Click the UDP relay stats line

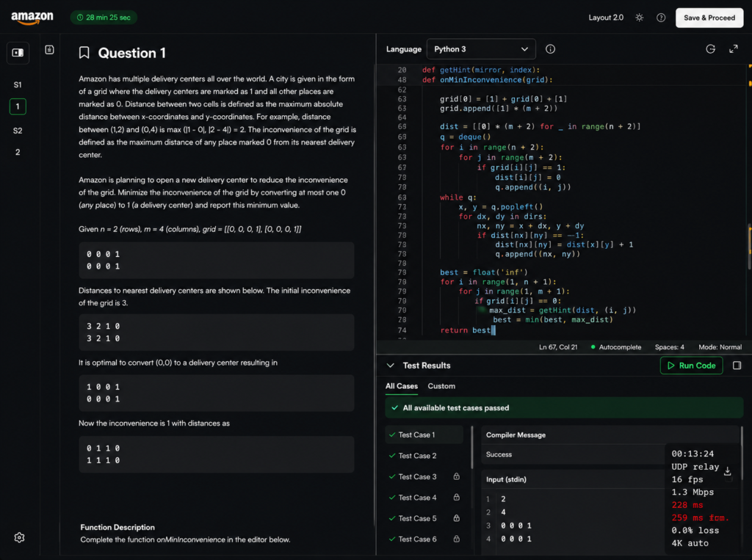coord(695,467)
